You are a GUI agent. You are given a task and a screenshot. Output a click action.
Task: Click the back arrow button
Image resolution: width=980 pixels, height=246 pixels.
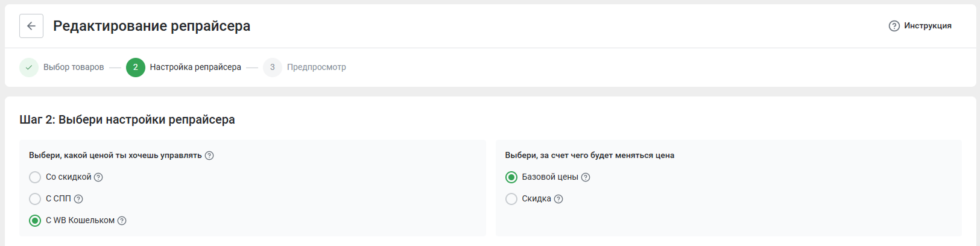(31, 26)
